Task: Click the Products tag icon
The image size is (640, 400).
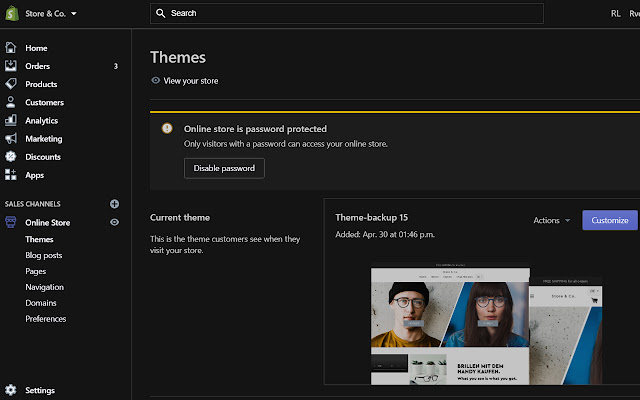Action: (11, 84)
